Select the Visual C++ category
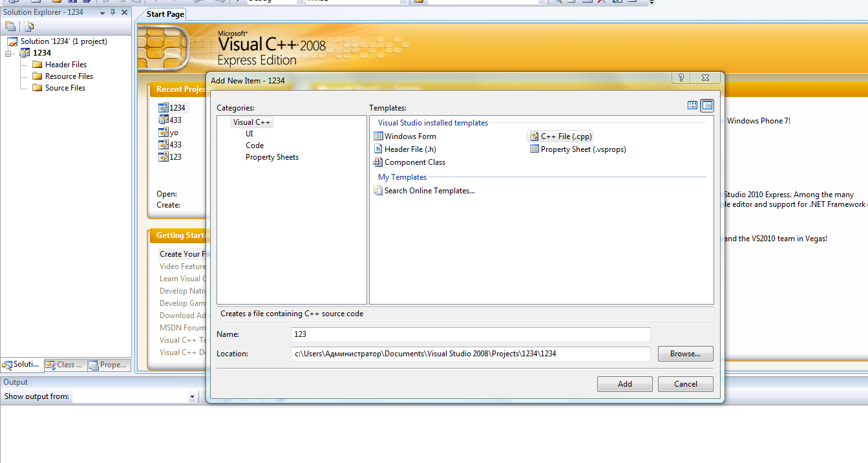868x463 pixels. [252, 122]
